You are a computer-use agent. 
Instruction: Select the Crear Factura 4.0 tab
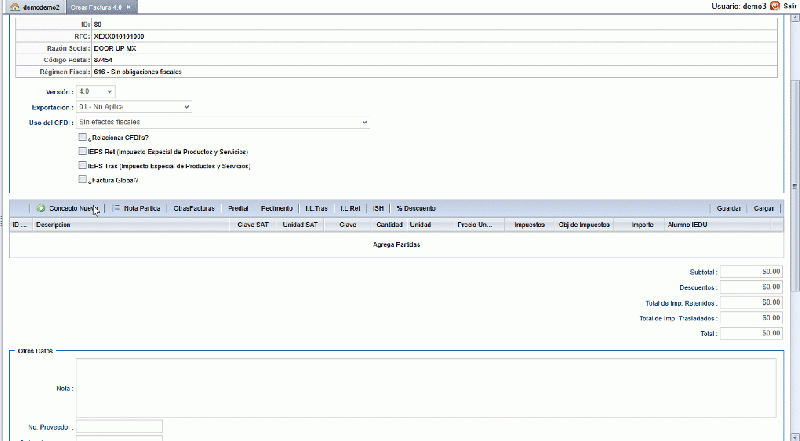coord(102,7)
